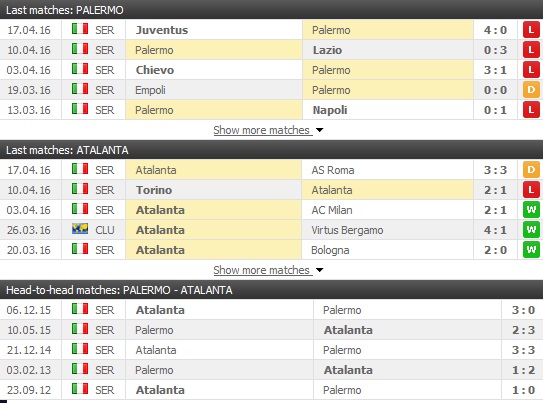Click the red L badge for Torino match
Image resolution: width=543 pixels, height=403 pixels.
coord(531,190)
